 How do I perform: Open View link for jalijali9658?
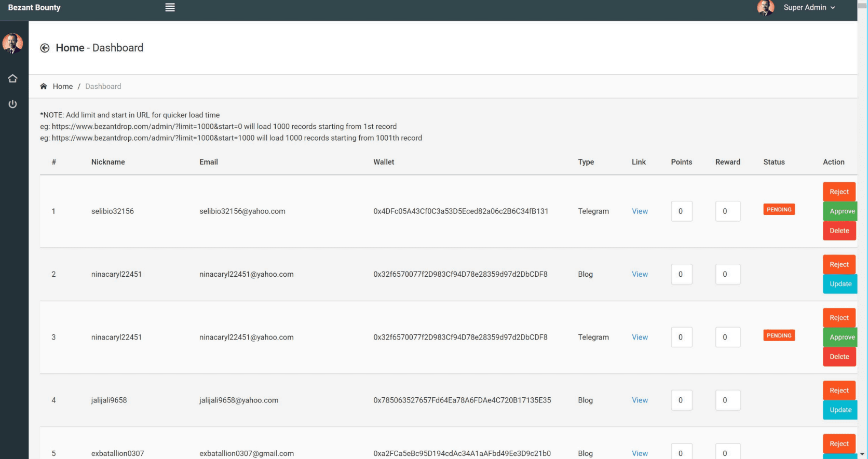[x=640, y=400]
